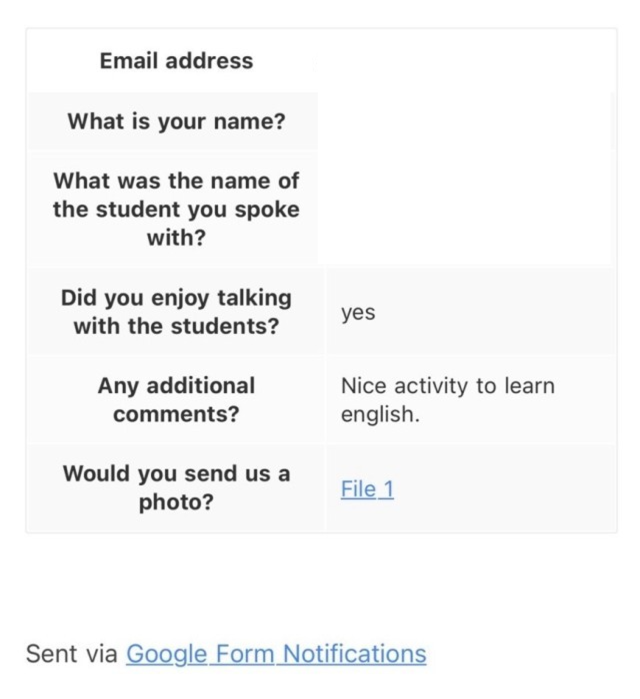Click the blank email address value cell

coord(466,61)
